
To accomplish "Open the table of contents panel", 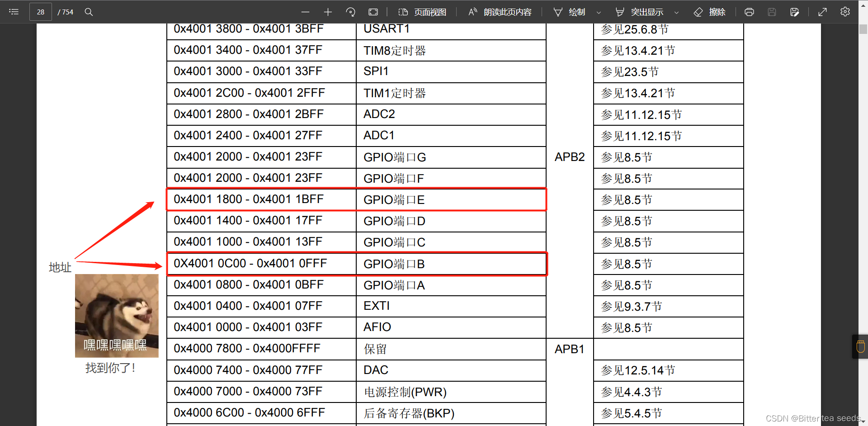I will point(14,12).
